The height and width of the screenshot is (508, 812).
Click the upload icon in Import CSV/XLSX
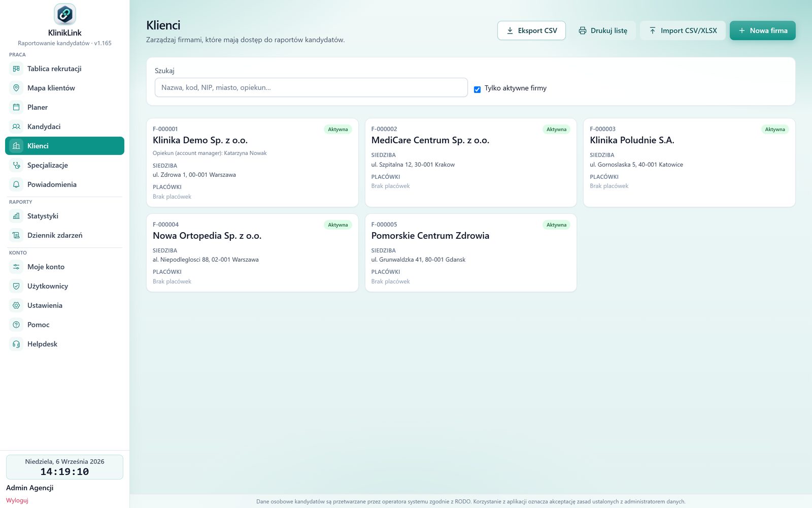pyautogui.click(x=653, y=30)
